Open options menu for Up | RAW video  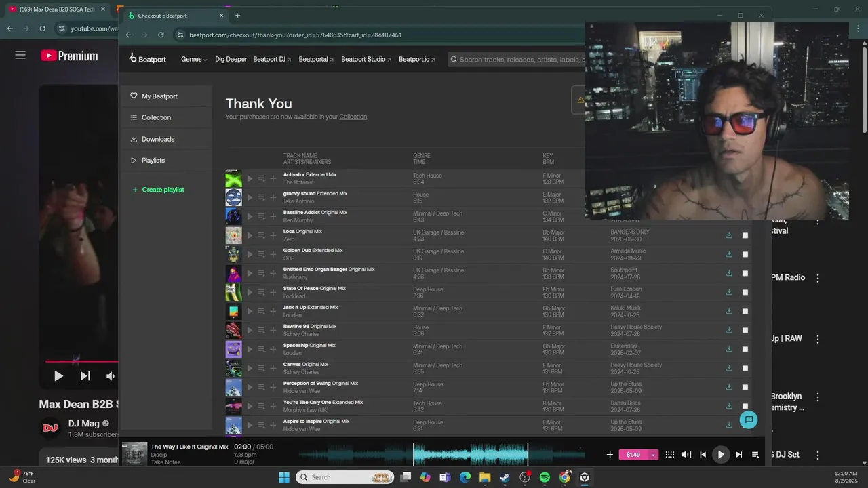tap(818, 339)
